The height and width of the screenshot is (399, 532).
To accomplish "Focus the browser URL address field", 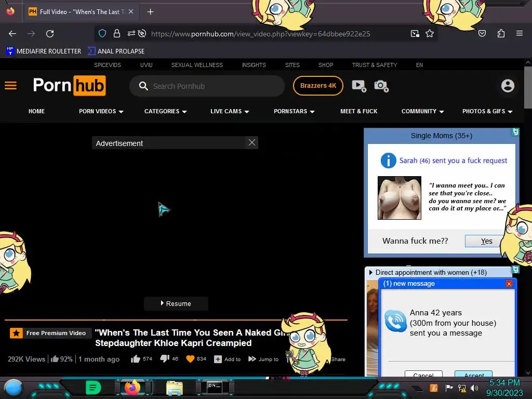I will 261,34.
